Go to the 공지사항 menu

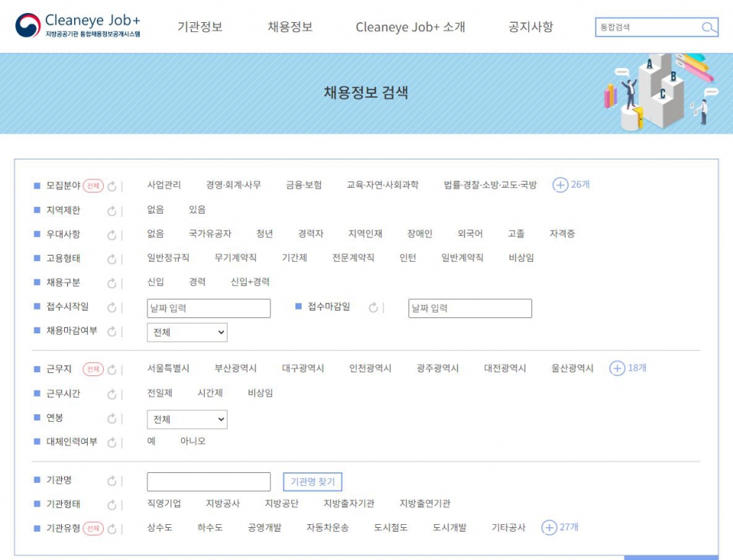531,27
